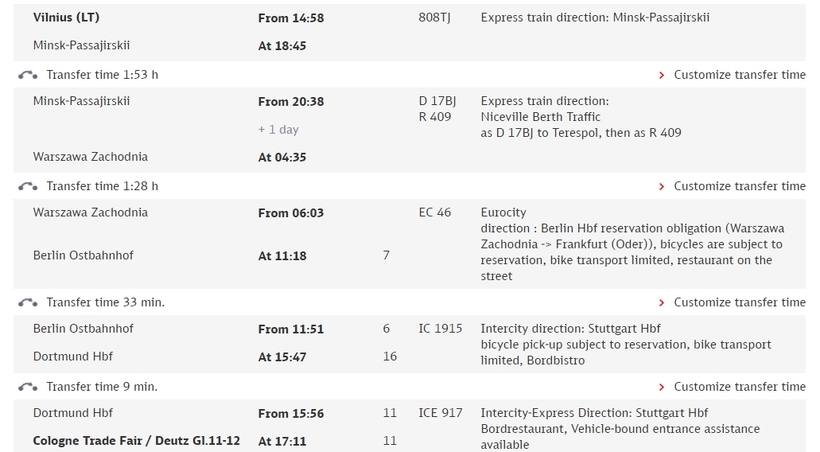
Task: Click transfer icon beside 9 min. transfer
Action: tap(28, 387)
